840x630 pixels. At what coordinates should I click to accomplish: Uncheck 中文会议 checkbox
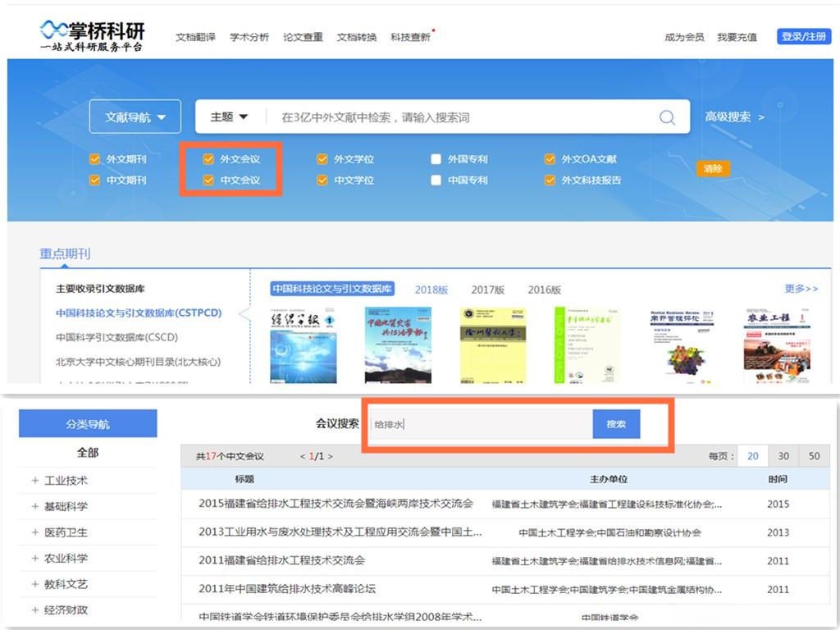(x=208, y=180)
